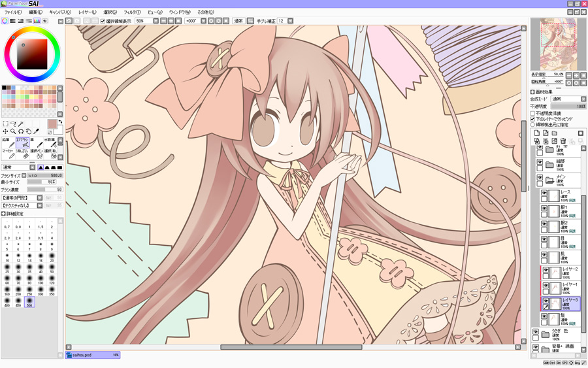Hide the レイヤー2 layer
The height and width of the screenshot is (368, 588).
[x=546, y=270]
